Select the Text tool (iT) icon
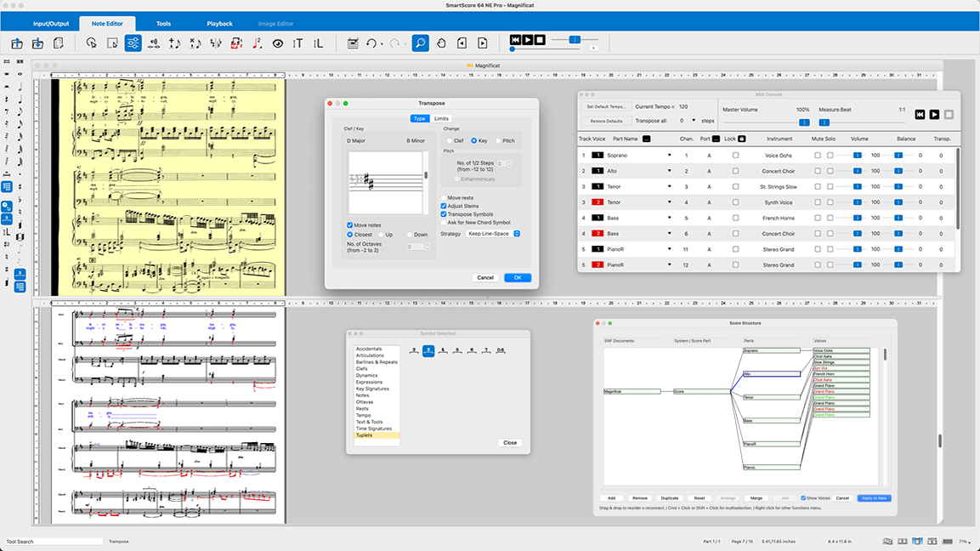Screen dimensions: 980x551 pos(297,43)
